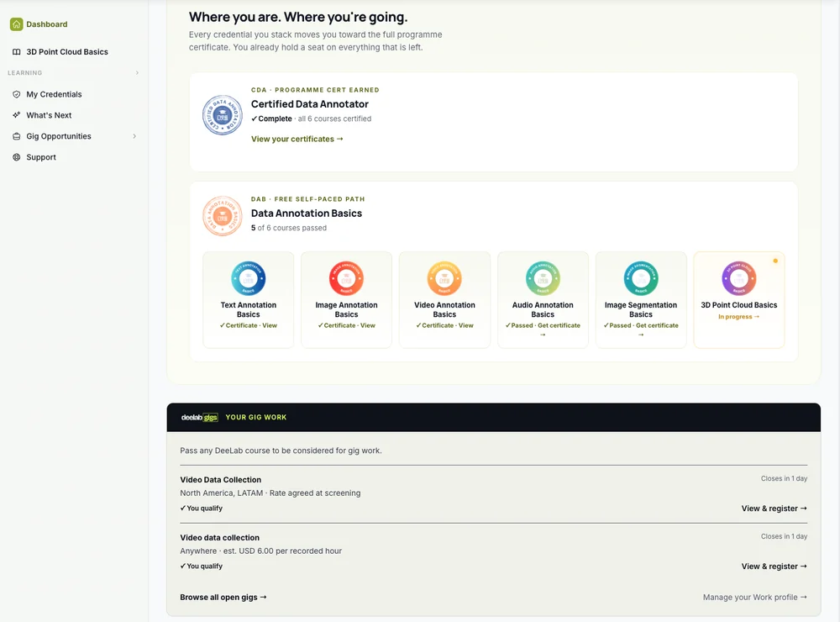This screenshot has width=840, height=622.
Task: Click Manage your Work profile
Action: click(755, 598)
